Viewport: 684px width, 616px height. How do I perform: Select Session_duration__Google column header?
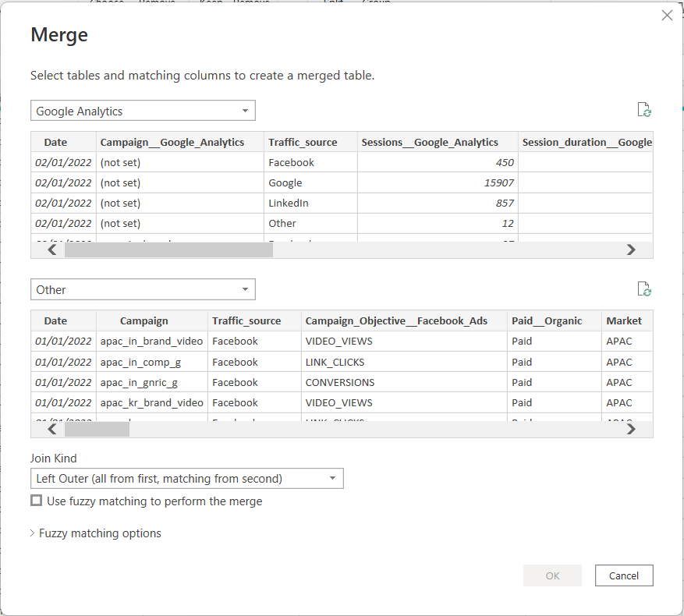[x=586, y=142]
